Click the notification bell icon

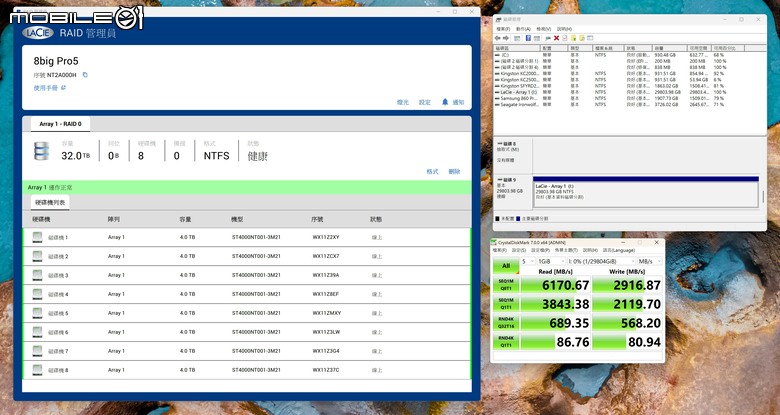coord(445,102)
